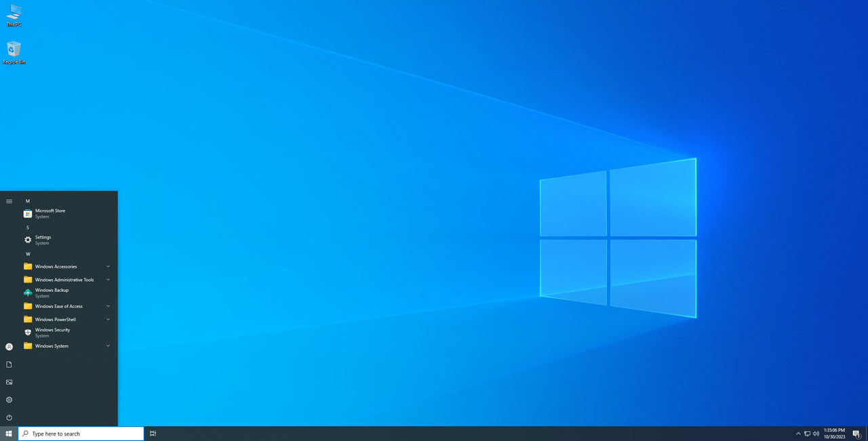The width and height of the screenshot is (868, 441).
Task: Select the Recycle Bin desktop icon
Action: point(14,52)
